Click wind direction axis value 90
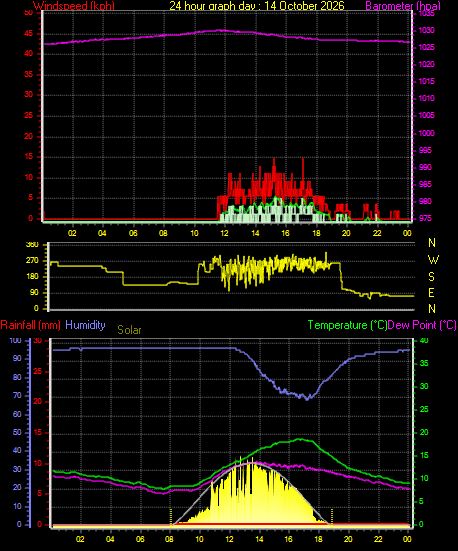This screenshot has width=458, height=551. point(34,293)
